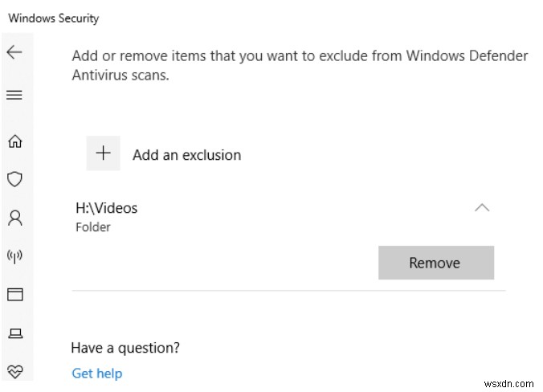
Task: Click the 'Add an exclusion' label
Action: pos(186,155)
